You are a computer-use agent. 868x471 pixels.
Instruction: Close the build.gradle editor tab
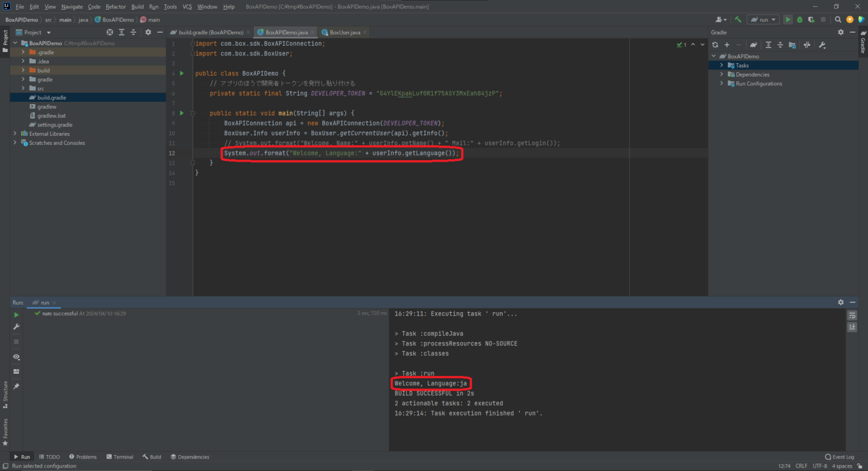[x=248, y=33]
